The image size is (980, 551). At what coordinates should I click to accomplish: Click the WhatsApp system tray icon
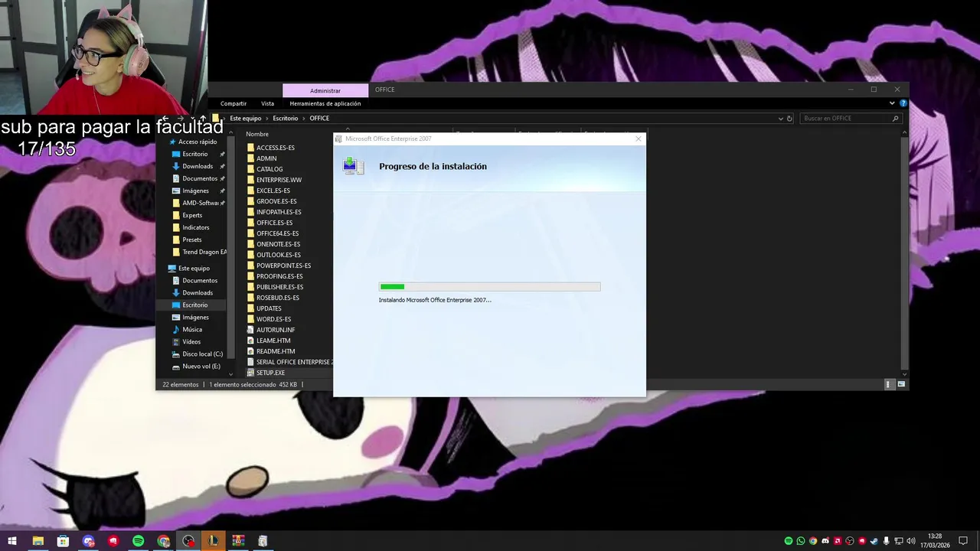801,541
